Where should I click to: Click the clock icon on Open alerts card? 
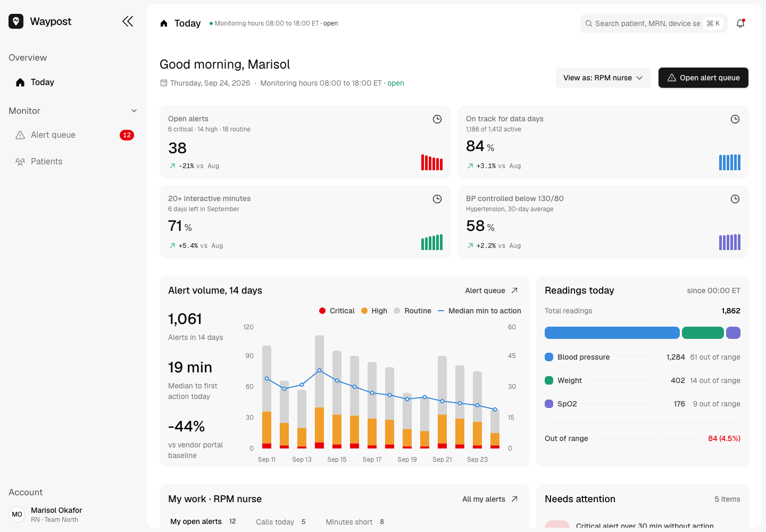click(437, 119)
